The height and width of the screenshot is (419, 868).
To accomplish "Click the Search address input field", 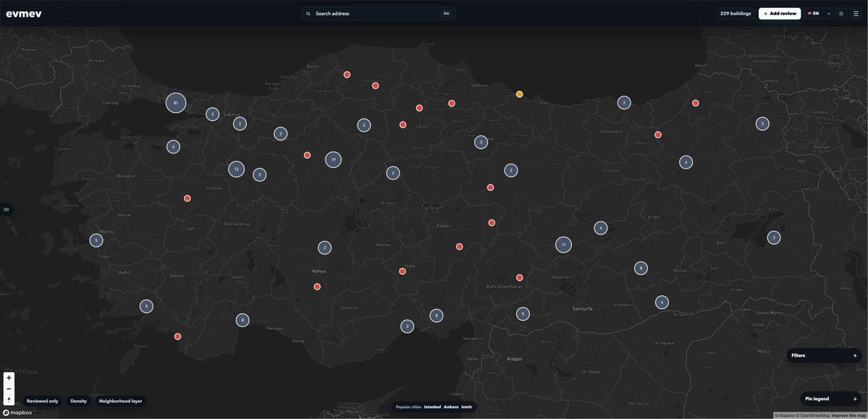I will (376, 12).
